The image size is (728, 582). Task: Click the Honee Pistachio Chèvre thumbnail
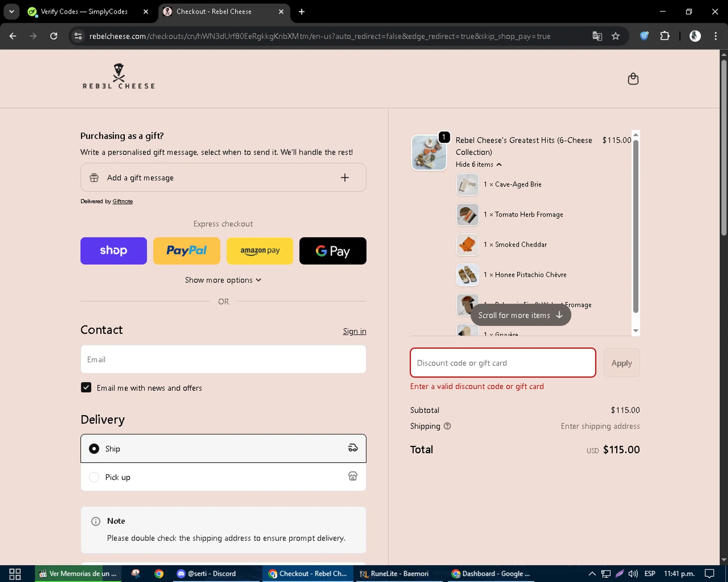click(x=467, y=275)
